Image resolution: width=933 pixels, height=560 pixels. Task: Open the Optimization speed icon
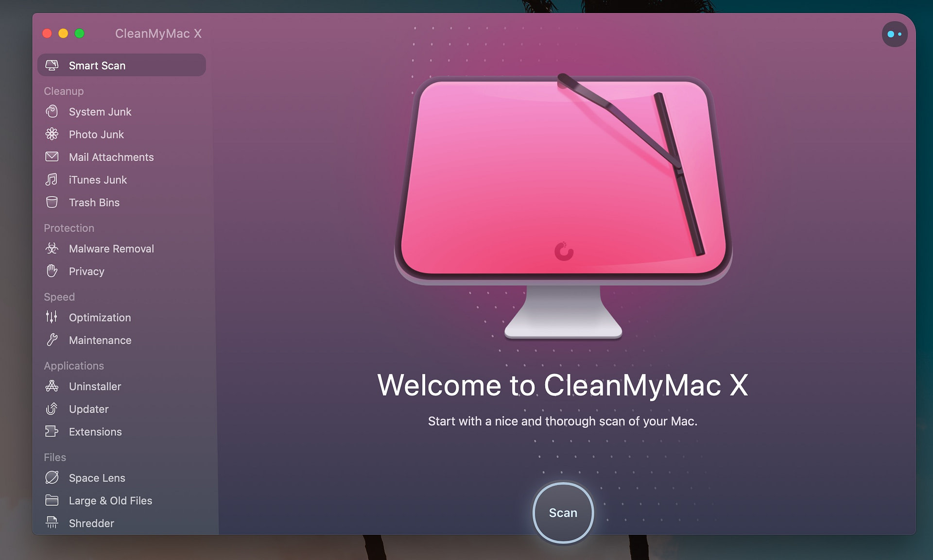click(52, 317)
